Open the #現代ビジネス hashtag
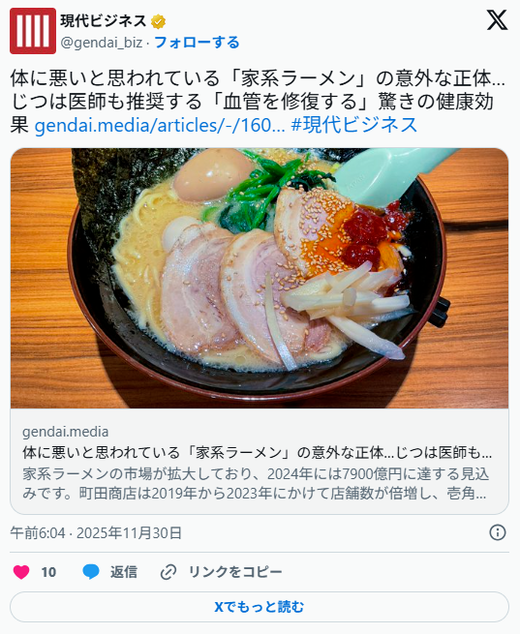This screenshot has width=520, height=634. (x=354, y=125)
